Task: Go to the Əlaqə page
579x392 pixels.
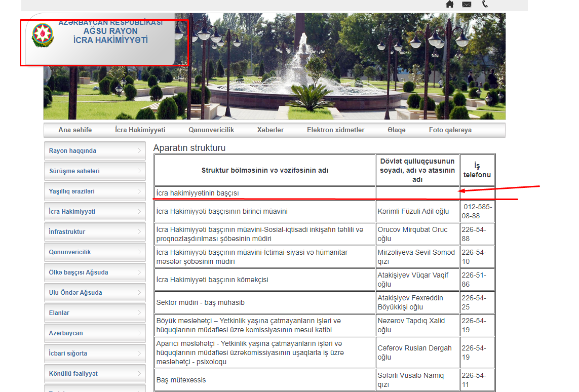Action: point(396,130)
